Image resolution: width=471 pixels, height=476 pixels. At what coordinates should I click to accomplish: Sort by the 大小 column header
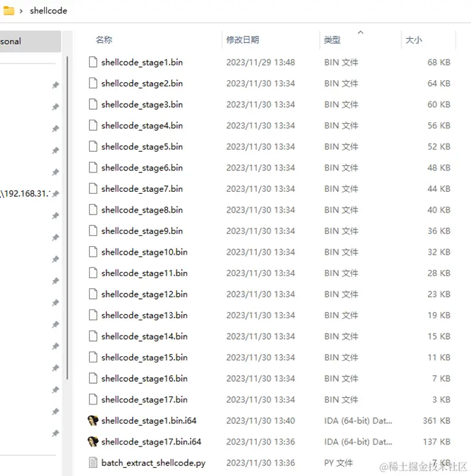point(413,39)
